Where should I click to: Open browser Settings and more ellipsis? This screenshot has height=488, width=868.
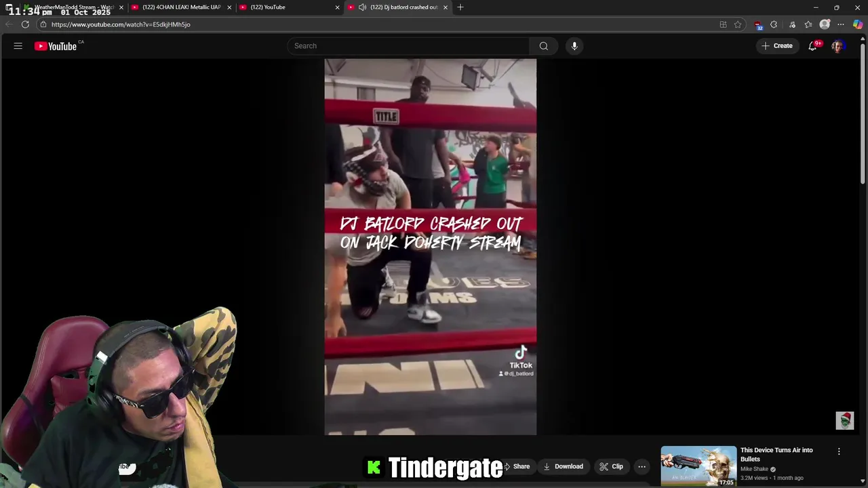click(841, 24)
